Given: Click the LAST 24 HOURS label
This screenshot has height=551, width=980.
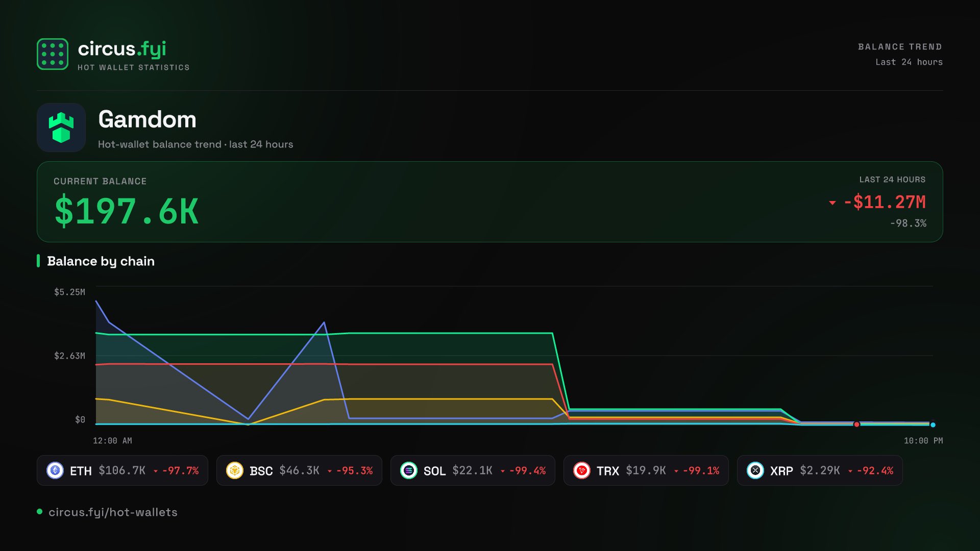Looking at the screenshot, I should [x=892, y=180].
